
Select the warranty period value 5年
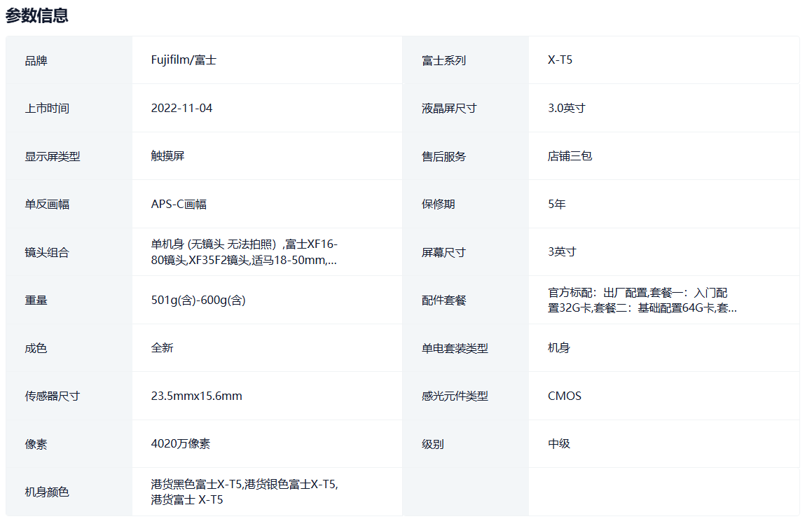(x=556, y=204)
